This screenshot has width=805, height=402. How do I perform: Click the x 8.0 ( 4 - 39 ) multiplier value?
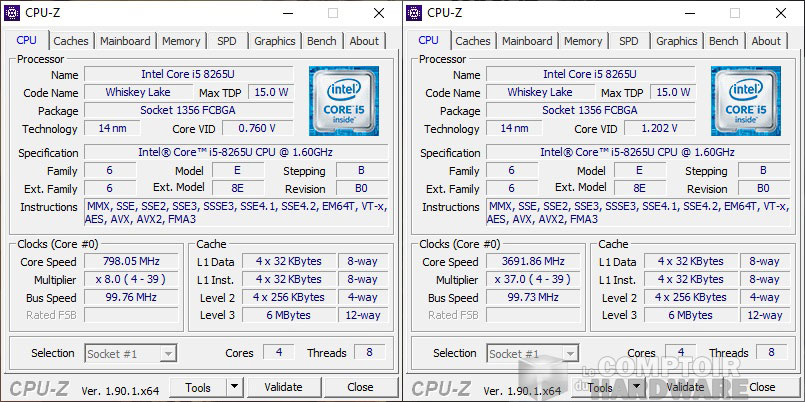131,279
